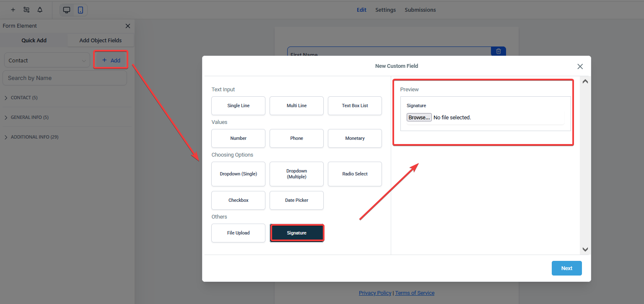Open the Submissions tab
644x304 pixels.
(420, 10)
